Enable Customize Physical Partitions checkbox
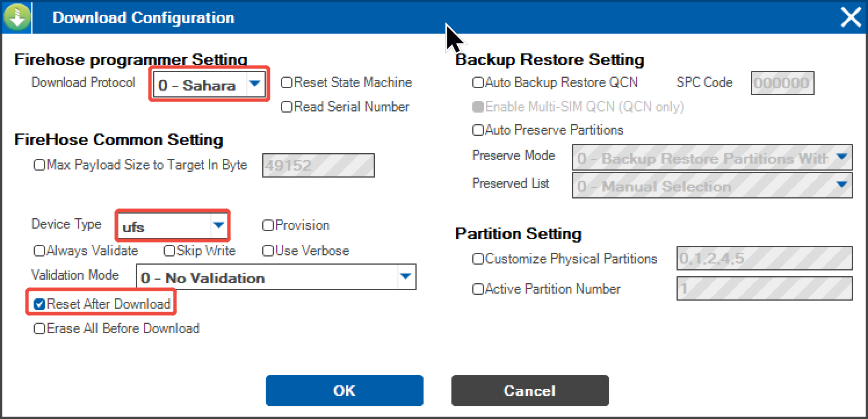This screenshot has width=868, height=419. click(x=478, y=259)
